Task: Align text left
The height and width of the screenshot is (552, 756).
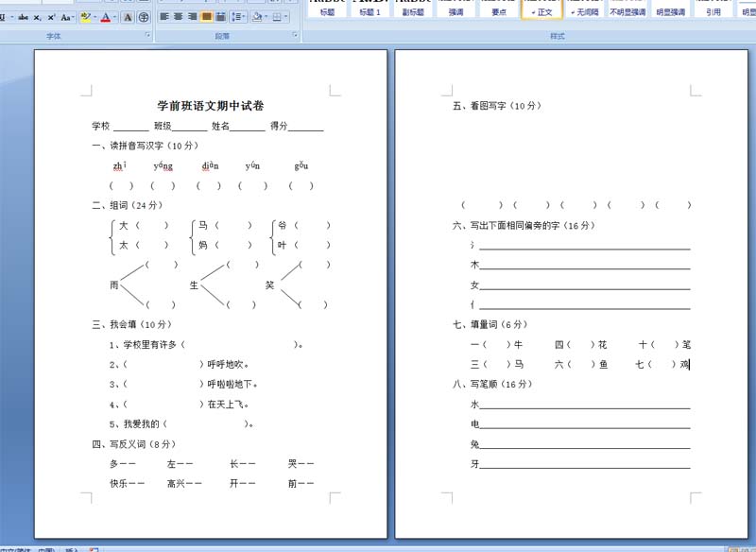Action: 164,17
